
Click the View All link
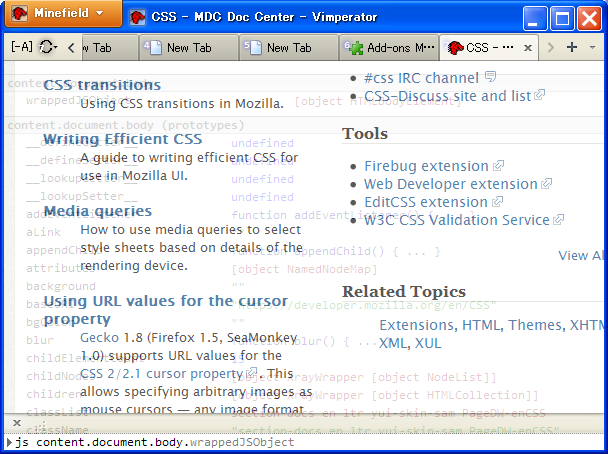(x=581, y=255)
